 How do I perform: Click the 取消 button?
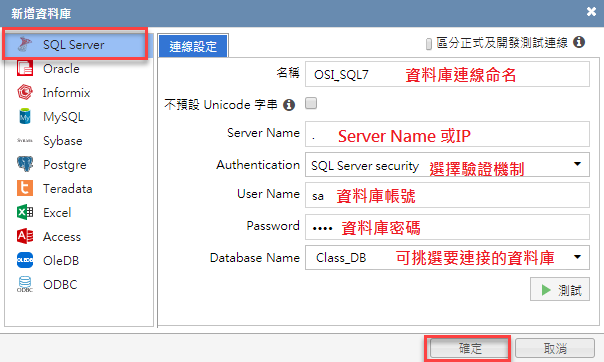[x=555, y=349]
